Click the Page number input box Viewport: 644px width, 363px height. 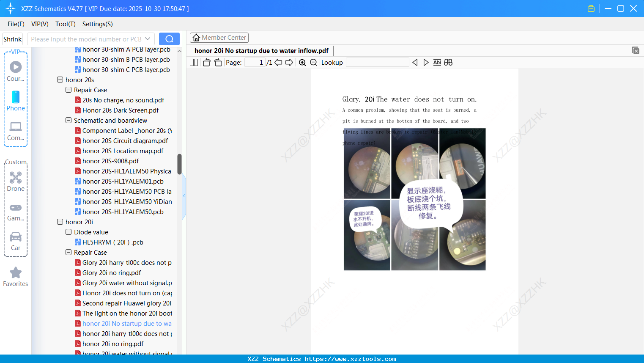tap(255, 63)
